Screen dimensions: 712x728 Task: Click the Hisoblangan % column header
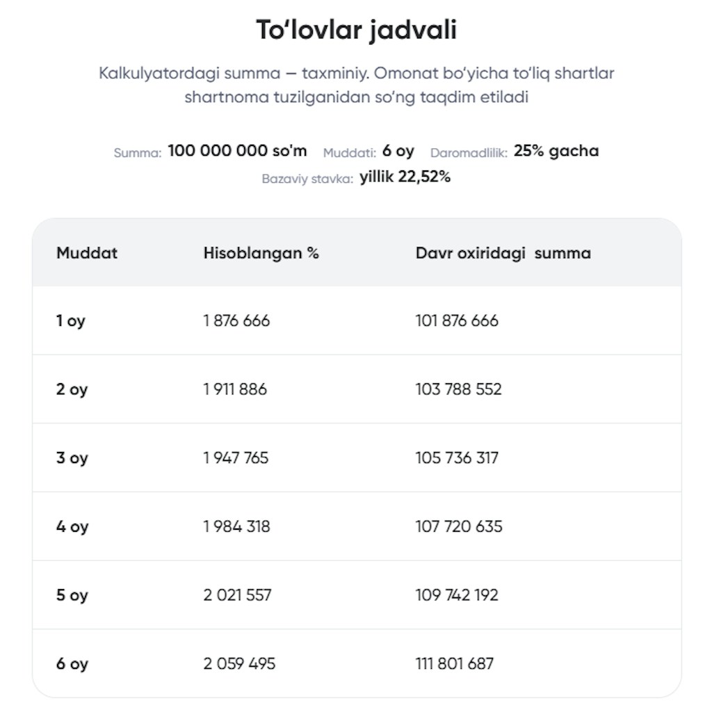[x=261, y=253]
